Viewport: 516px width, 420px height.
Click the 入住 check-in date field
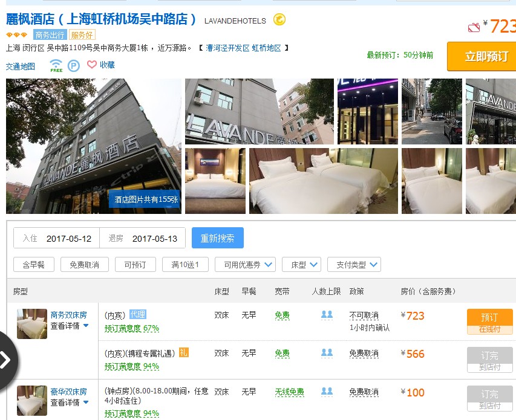(57, 238)
